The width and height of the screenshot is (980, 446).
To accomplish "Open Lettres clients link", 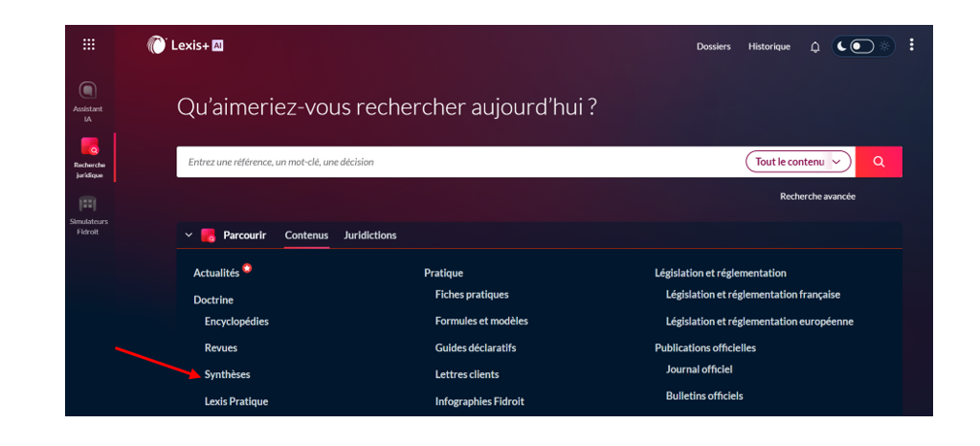I will pyautogui.click(x=467, y=375).
